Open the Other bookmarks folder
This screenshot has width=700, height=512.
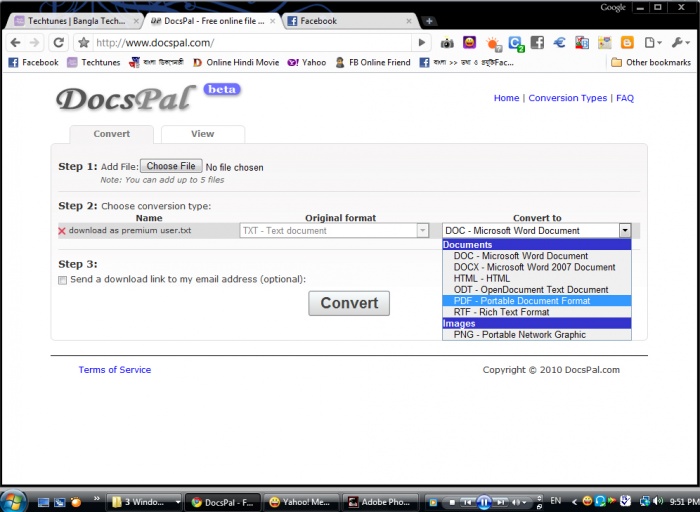pos(651,62)
